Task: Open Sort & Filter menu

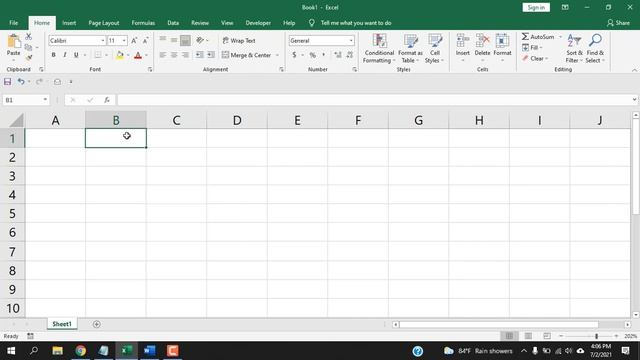Action: pyautogui.click(x=574, y=49)
